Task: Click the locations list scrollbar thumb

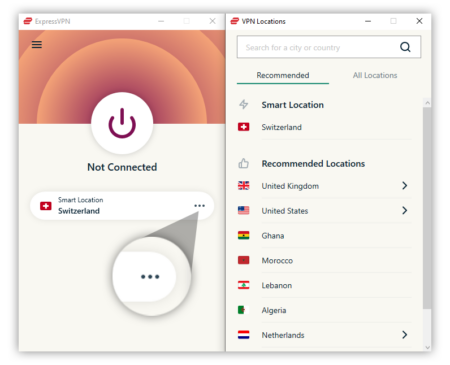Action: coord(427,208)
